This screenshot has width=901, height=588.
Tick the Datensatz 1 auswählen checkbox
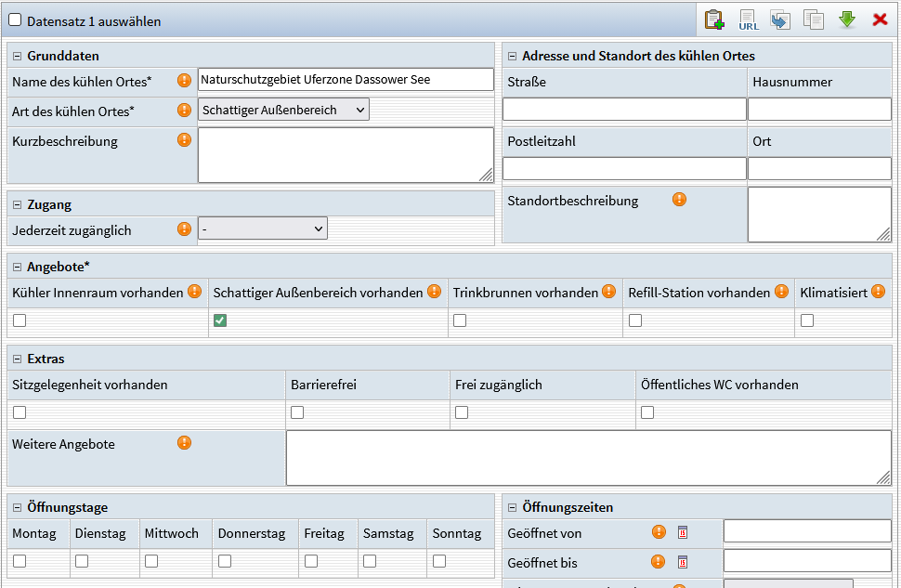point(15,20)
